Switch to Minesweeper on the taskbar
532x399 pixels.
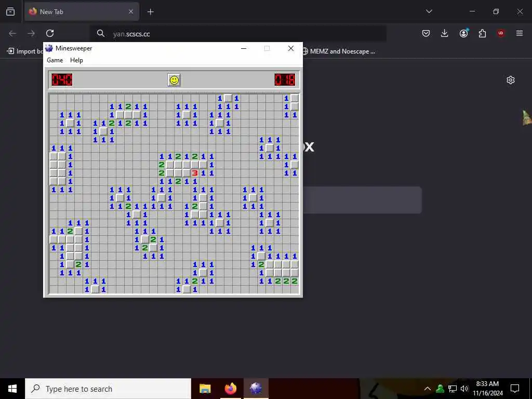[x=256, y=389]
